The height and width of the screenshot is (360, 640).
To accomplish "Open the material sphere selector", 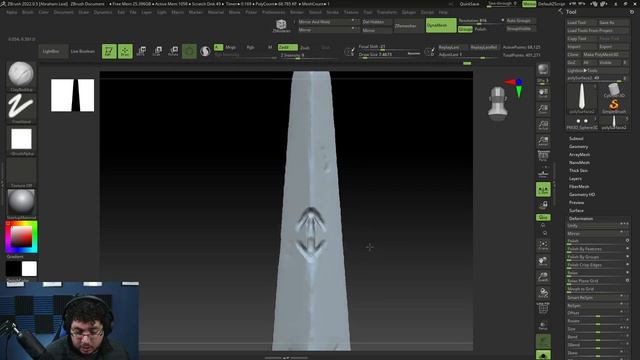I will [x=21, y=202].
